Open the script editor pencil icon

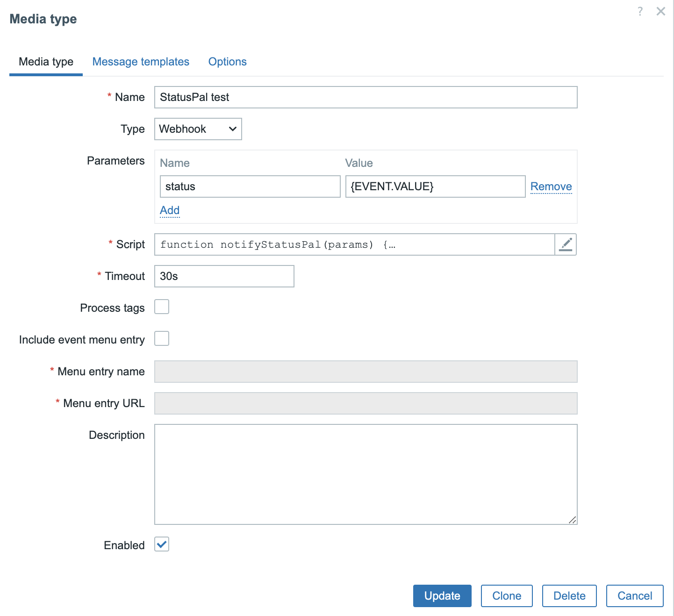tap(566, 244)
